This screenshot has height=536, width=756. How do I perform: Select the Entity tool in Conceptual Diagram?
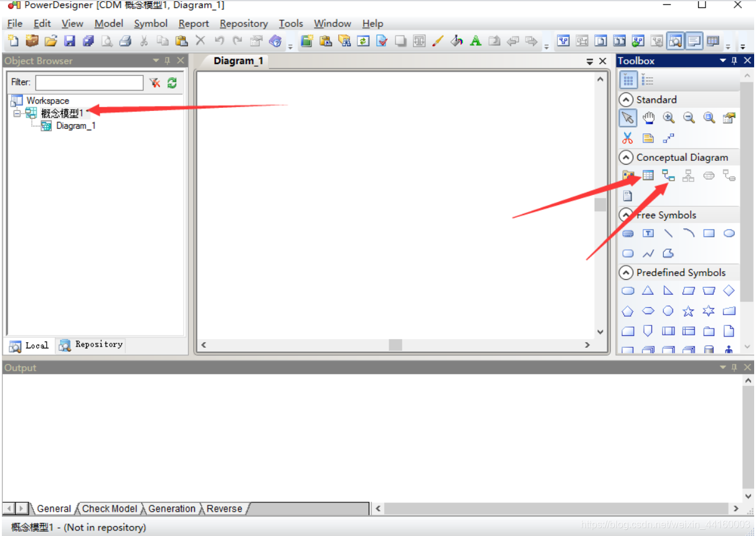pos(648,175)
